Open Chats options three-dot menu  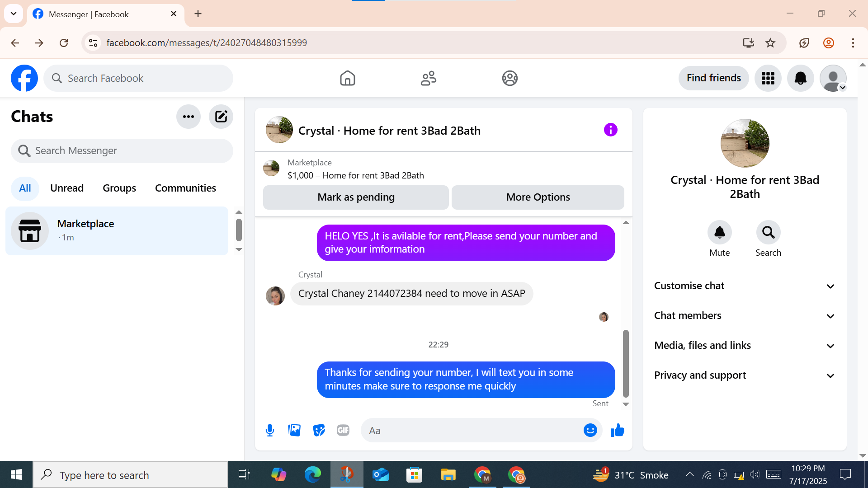click(189, 117)
